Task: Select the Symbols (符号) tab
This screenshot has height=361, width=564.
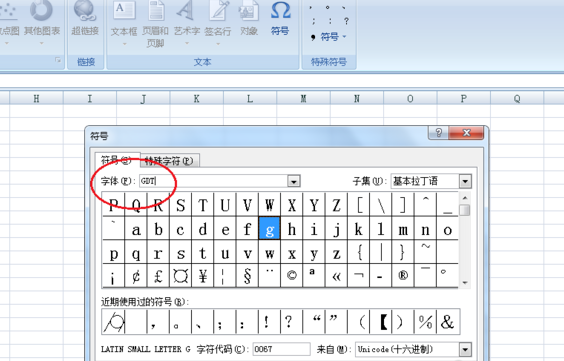Action: click(x=116, y=160)
